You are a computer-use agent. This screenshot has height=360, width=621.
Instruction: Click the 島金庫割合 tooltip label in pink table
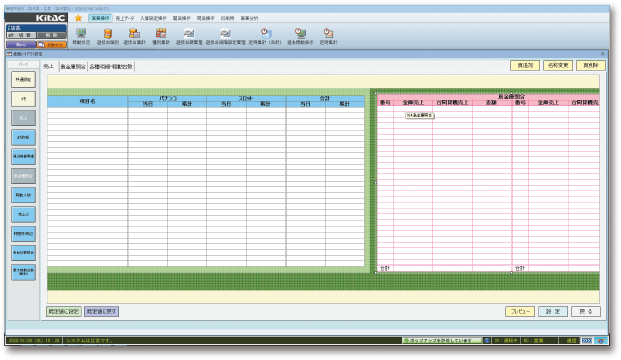click(420, 115)
